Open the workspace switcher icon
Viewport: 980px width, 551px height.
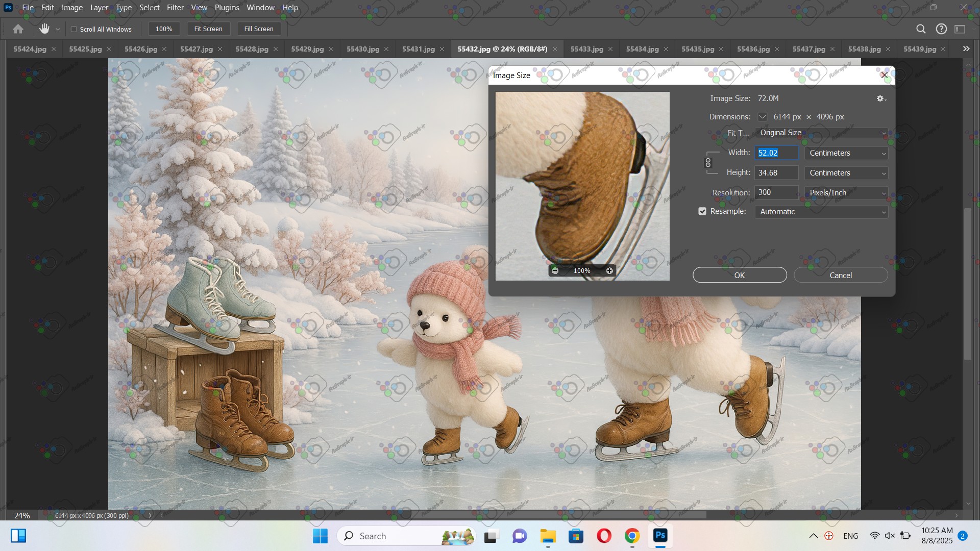click(960, 29)
